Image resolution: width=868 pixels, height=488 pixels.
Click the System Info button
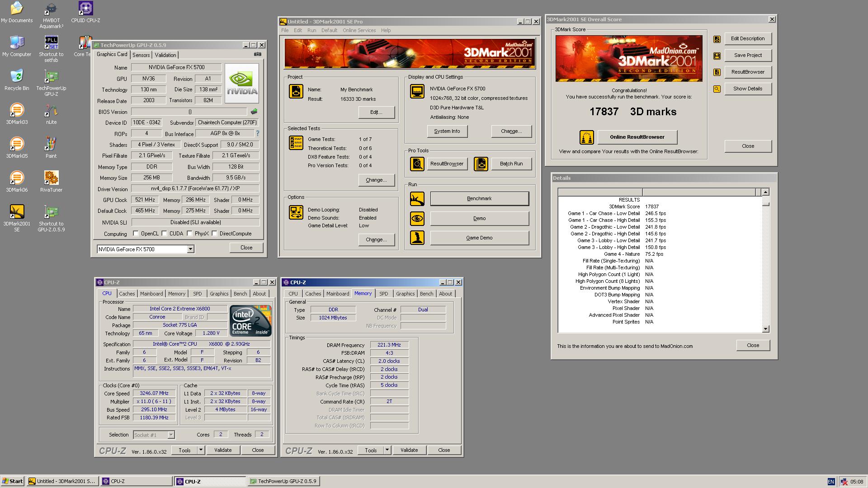[447, 131]
